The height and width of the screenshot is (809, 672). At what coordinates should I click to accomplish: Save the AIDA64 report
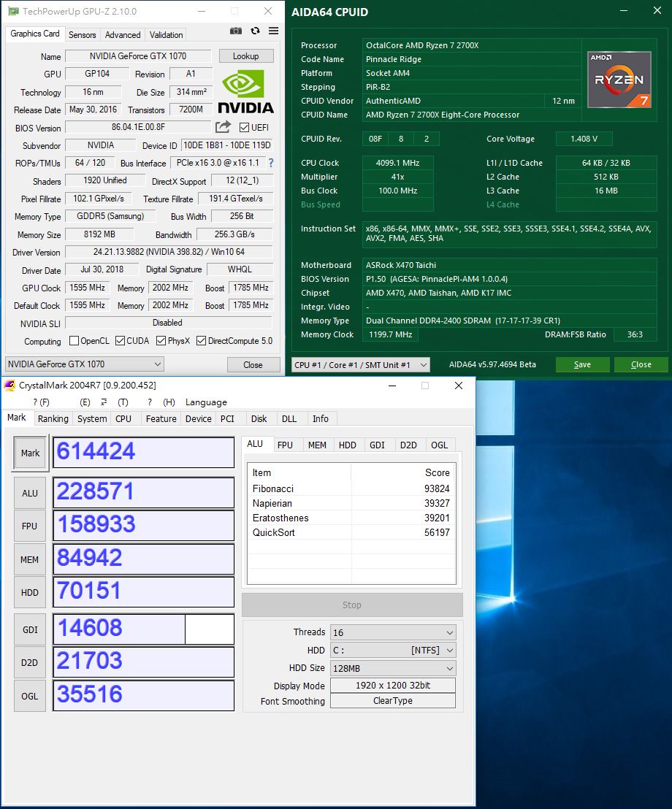pyautogui.click(x=582, y=364)
